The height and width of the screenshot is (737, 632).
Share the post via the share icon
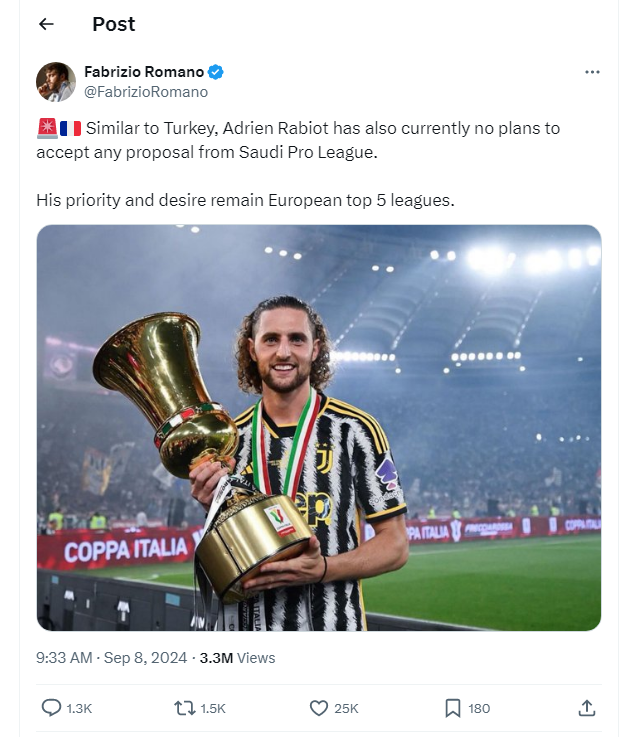(x=587, y=708)
